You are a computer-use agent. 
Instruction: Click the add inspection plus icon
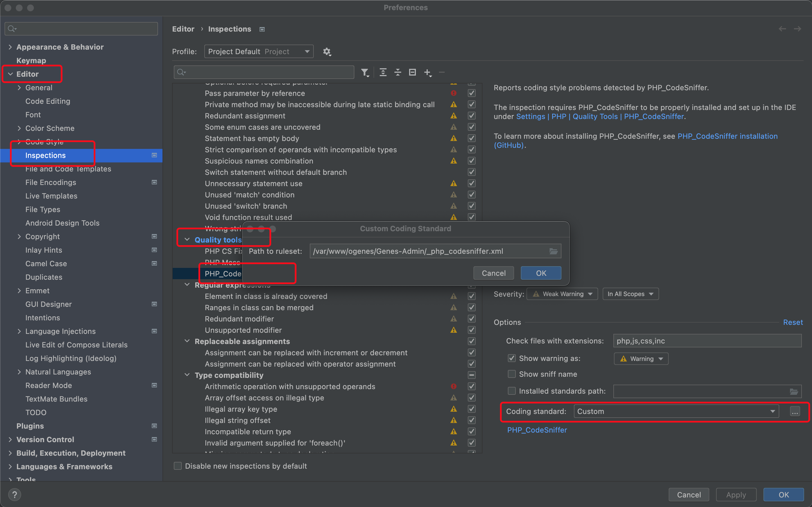click(x=427, y=72)
